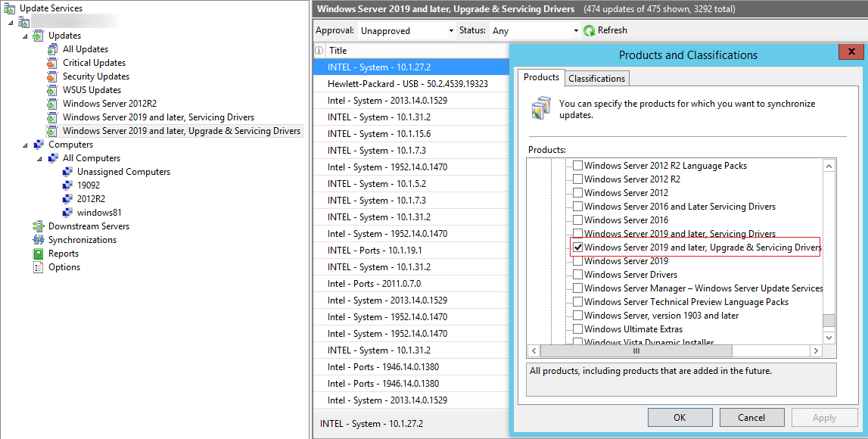Viewport: 868px width, 439px height.
Task: Click the Upgrade & Servicing Drivers view icon
Action: click(x=52, y=131)
